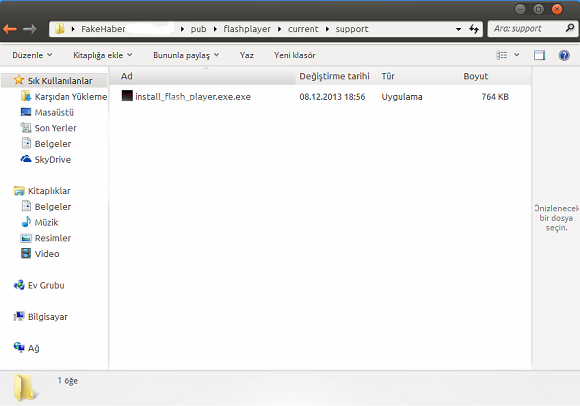The width and height of the screenshot is (580, 406).
Task: Open the Düzenle menu
Action: pyautogui.click(x=32, y=55)
